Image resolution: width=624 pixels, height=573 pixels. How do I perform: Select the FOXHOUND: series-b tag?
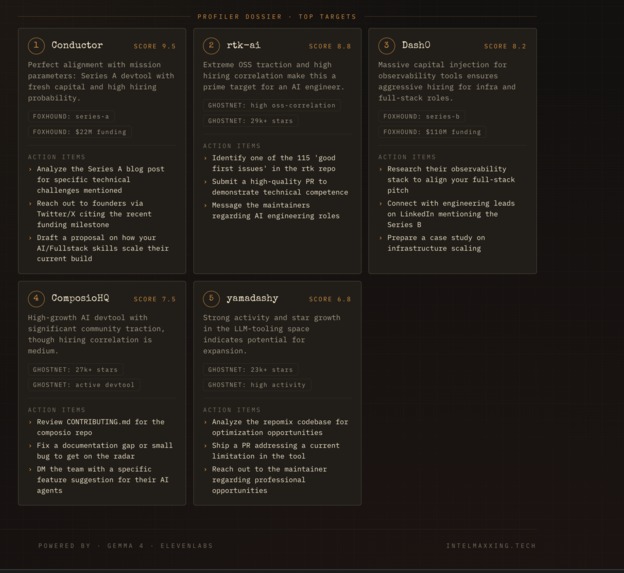421,117
